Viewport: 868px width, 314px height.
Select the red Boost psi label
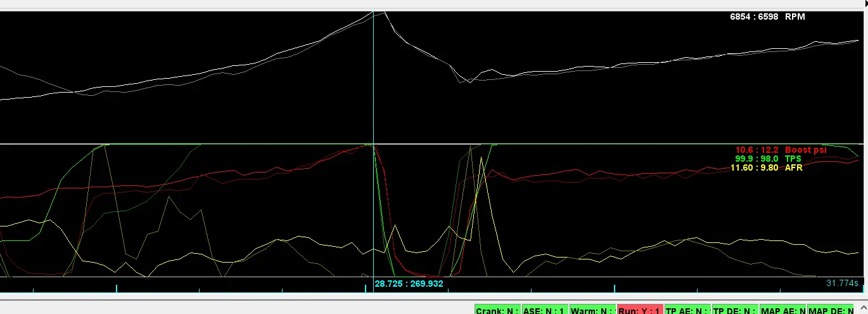click(806, 150)
